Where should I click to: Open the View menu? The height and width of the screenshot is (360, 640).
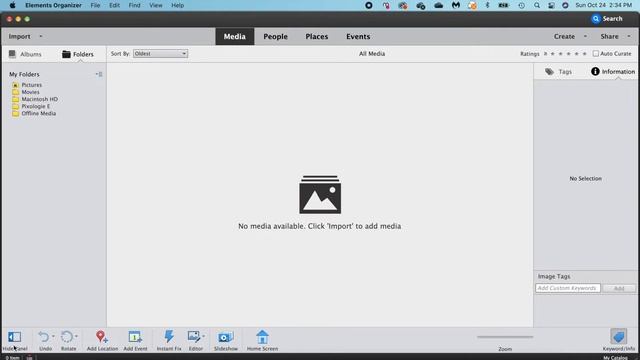tap(156, 5)
